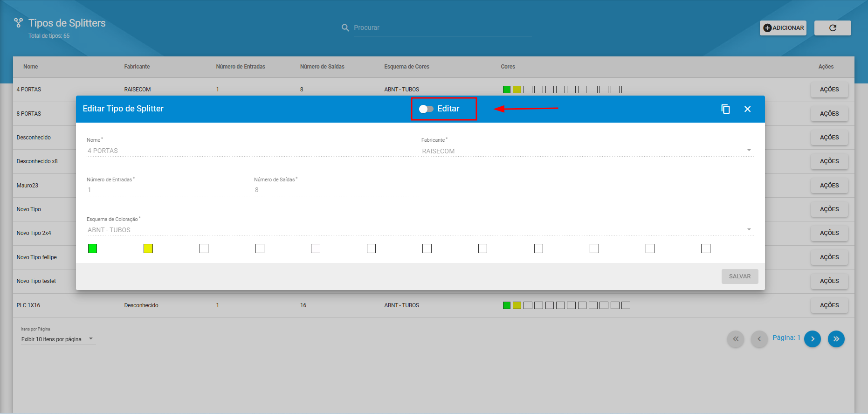The image size is (868, 414).
Task: Click the first page double arrow
Action: point(736,339)
